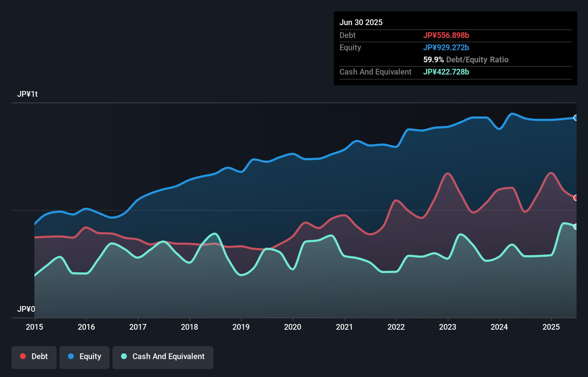Click the teal Cash And Equivalent legend dot
Viewport: 588px width, 377px height.
124,356
